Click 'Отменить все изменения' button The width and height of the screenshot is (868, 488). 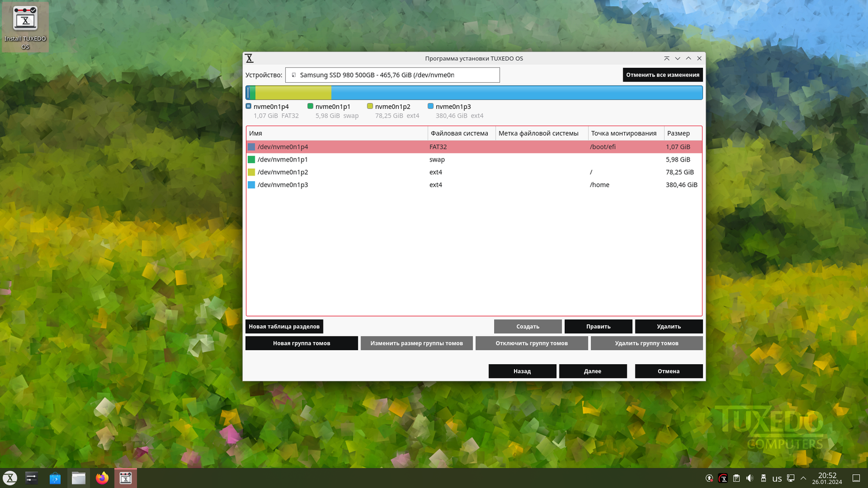663,75
